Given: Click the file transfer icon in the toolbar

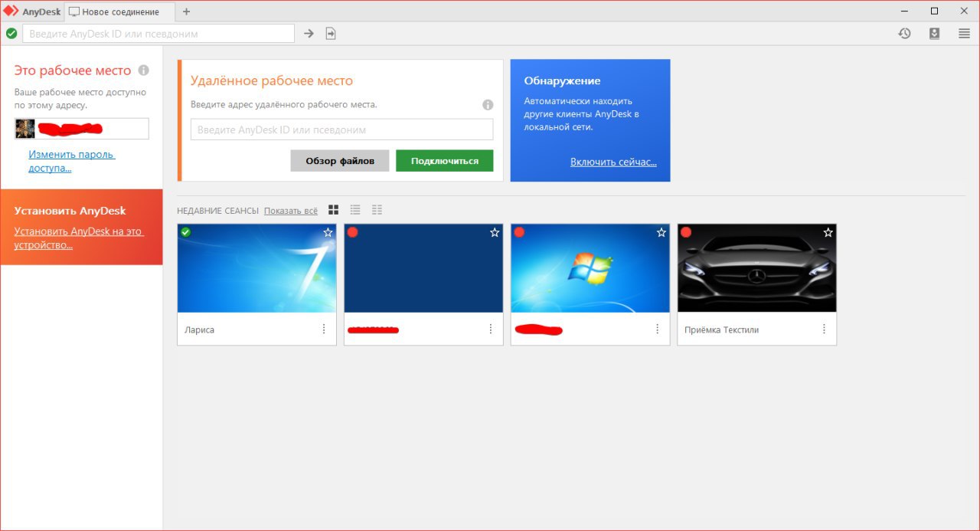Looking at the screenshot, I should pos(331,34).
